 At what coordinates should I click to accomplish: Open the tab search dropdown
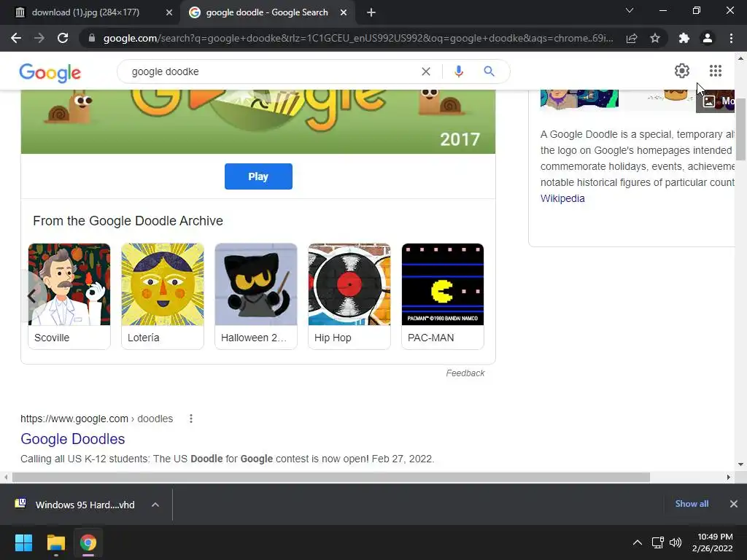[x=630, y=10]
